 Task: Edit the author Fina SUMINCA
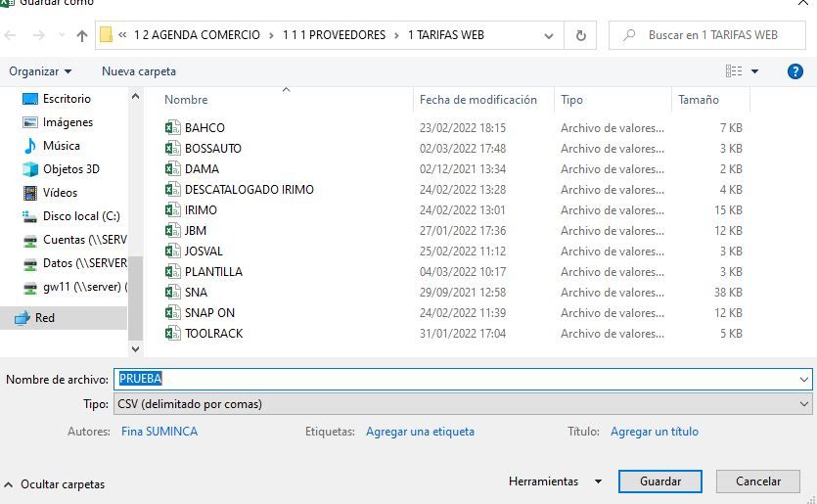pos(159,432)
